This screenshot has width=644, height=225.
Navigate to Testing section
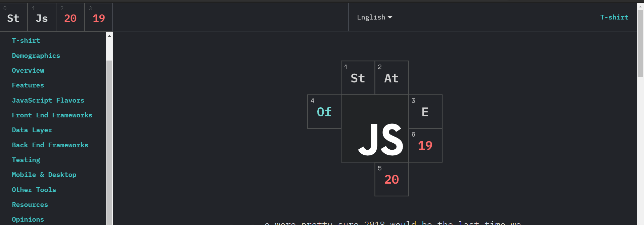click(x=26, y=160)
